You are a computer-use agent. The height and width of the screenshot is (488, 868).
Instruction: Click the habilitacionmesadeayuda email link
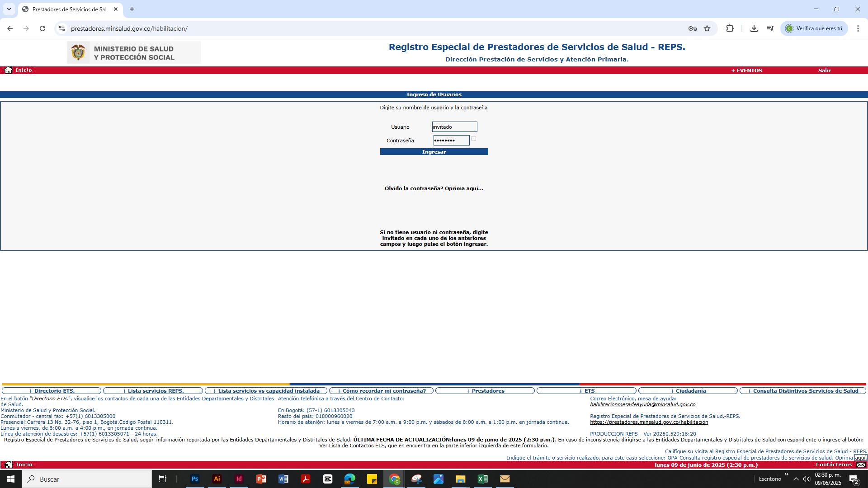tap(642, 404)
